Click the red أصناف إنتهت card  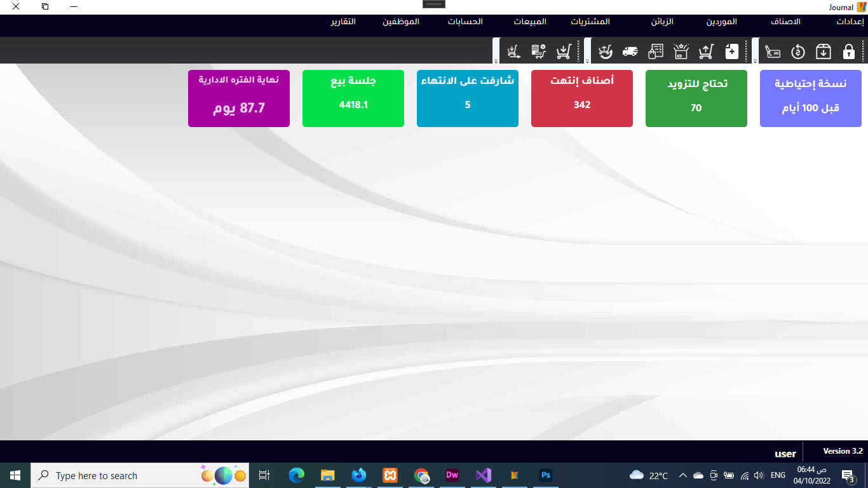[x=582, y=98]
